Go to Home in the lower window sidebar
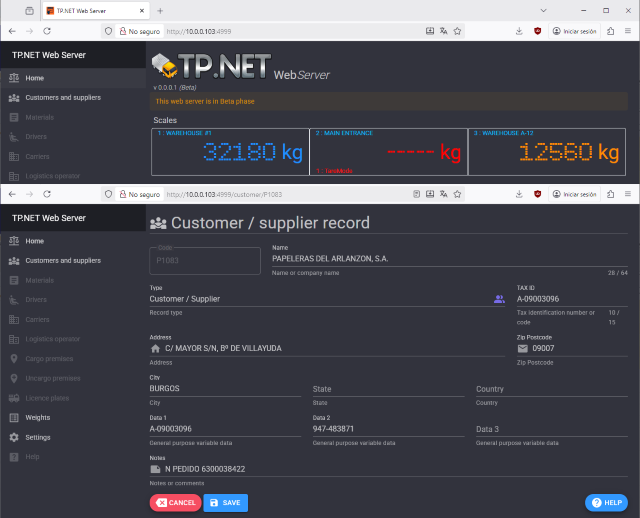Viewport: 640px width, 518px height. coord(35,241)
